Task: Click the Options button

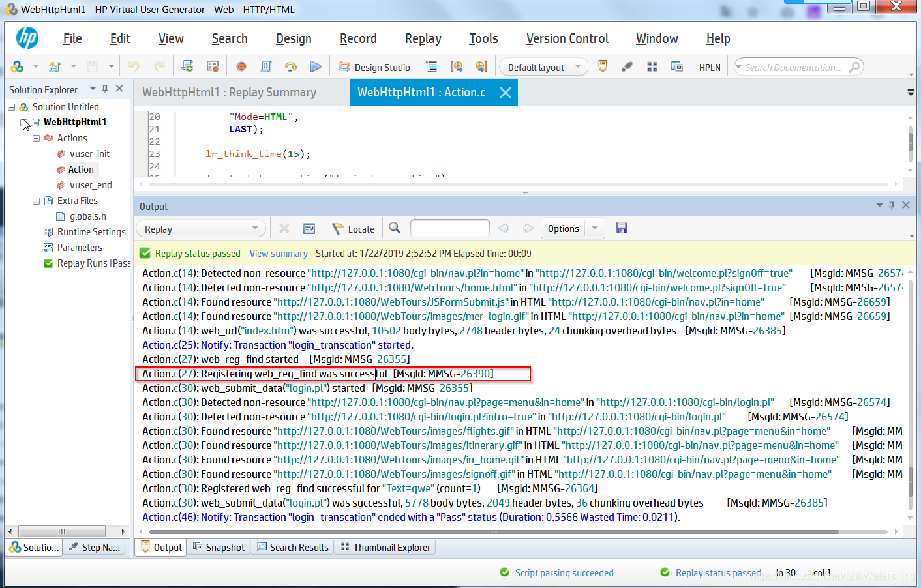Action: (564, 229)
